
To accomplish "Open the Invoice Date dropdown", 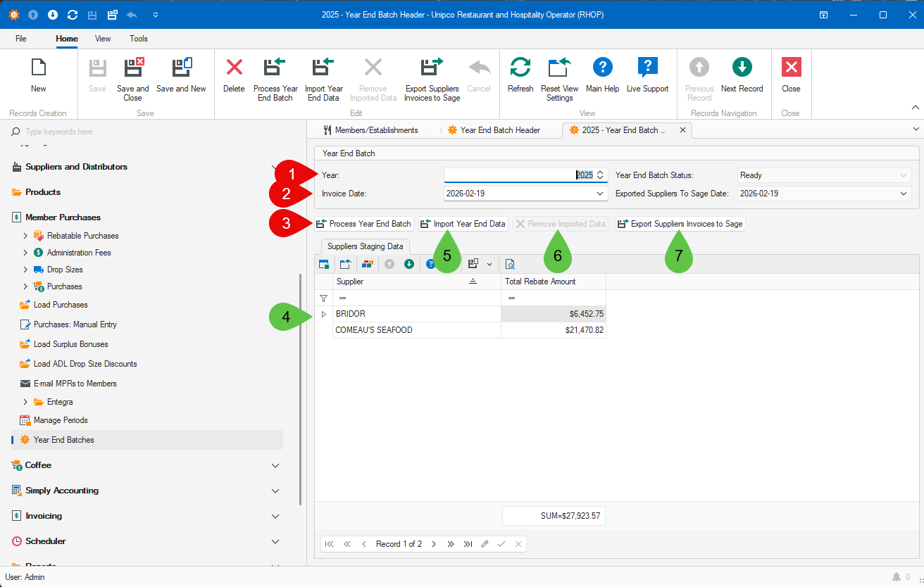I will click(x=600, y=194).
